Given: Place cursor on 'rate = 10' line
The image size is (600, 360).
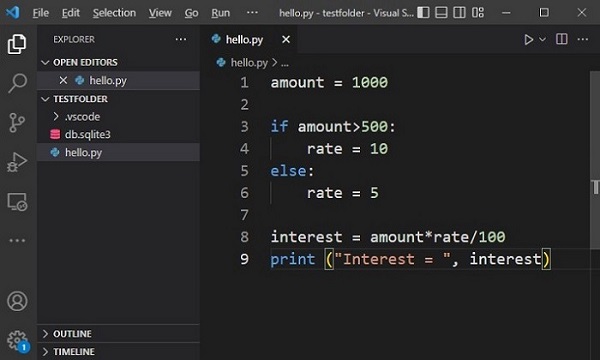Looking at the screenshot, I should coord(347,148).
